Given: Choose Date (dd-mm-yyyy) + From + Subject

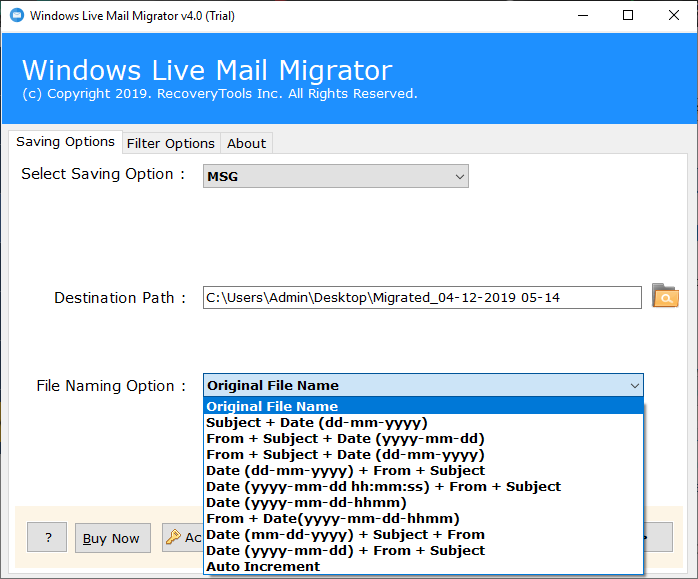Looking at the screenshot, I should tap(423, 470).
